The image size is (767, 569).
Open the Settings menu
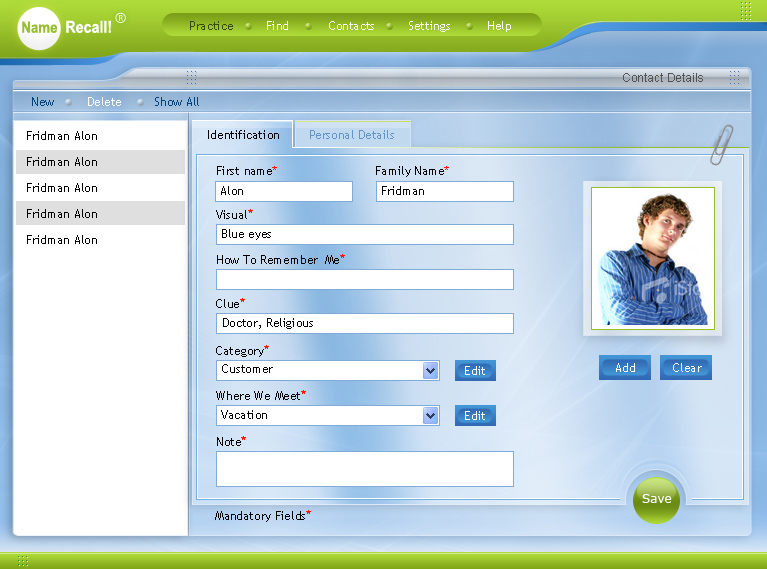(x=429, y=26)
